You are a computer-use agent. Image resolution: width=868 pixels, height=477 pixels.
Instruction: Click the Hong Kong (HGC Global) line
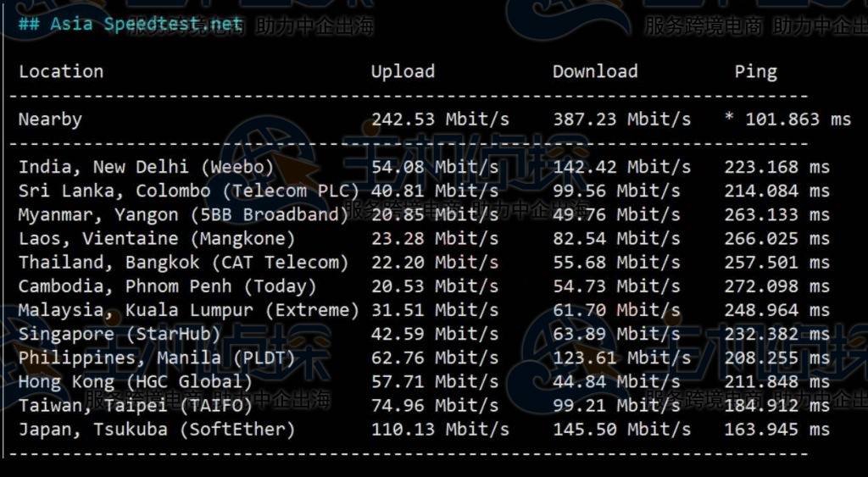pyautogui.click(x=136, y=382)
